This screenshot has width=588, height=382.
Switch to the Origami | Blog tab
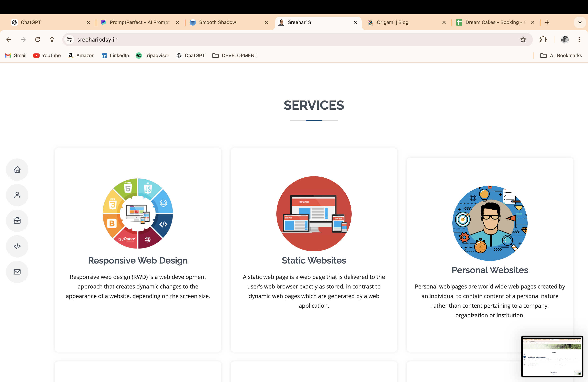(392, 22)
